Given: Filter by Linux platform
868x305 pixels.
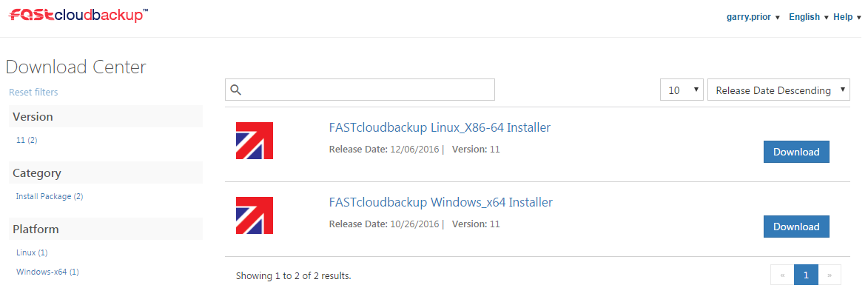Looking at the screenshot, I should point(32,252).
